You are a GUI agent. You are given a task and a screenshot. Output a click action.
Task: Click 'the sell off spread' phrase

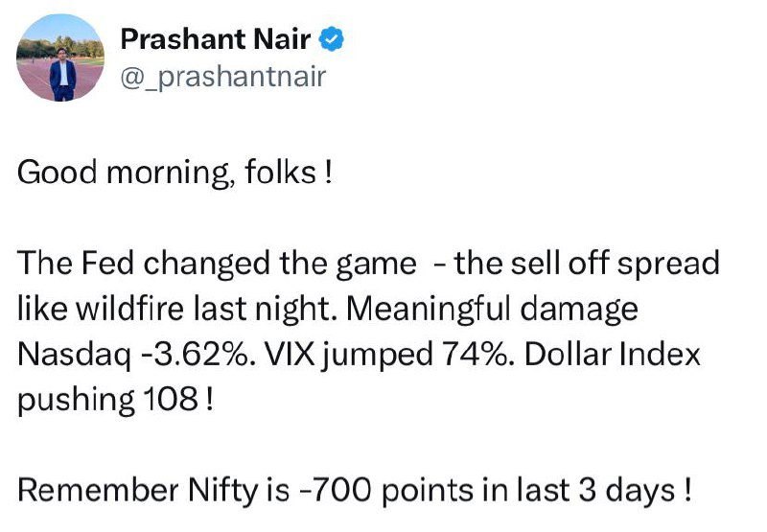click(x=587, y=264)
